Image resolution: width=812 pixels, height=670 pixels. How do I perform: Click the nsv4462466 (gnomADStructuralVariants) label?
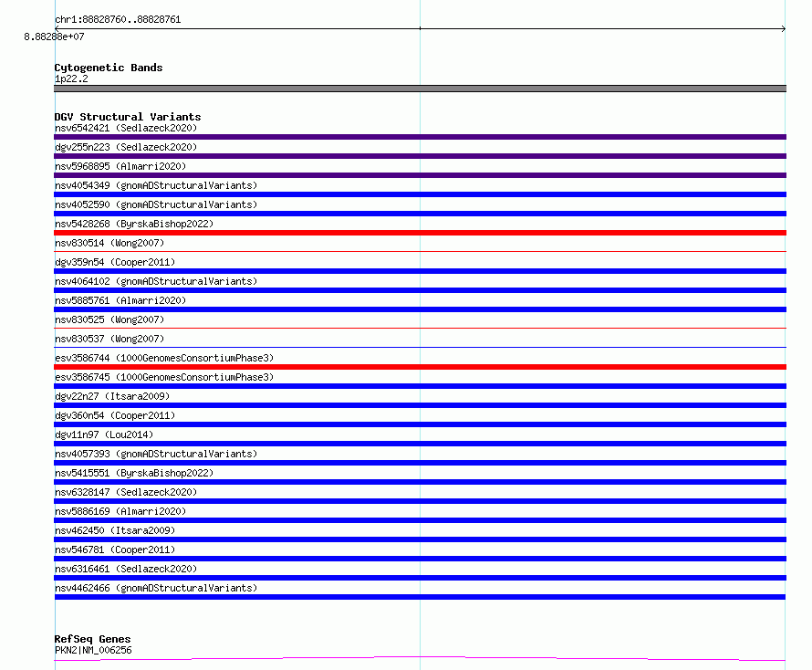156,588
